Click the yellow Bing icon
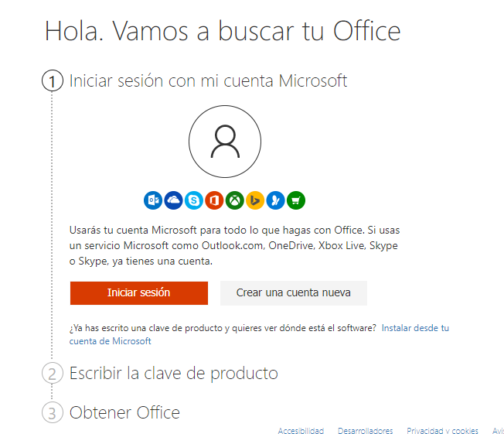The image size is (504, 434). (x=255, y=200)
